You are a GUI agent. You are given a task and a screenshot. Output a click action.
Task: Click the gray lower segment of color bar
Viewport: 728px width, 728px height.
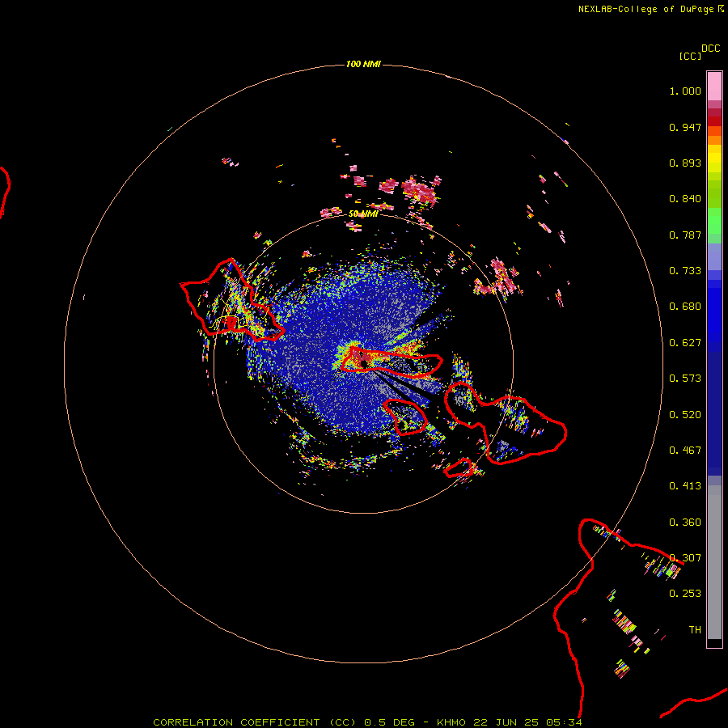point(714,562)
